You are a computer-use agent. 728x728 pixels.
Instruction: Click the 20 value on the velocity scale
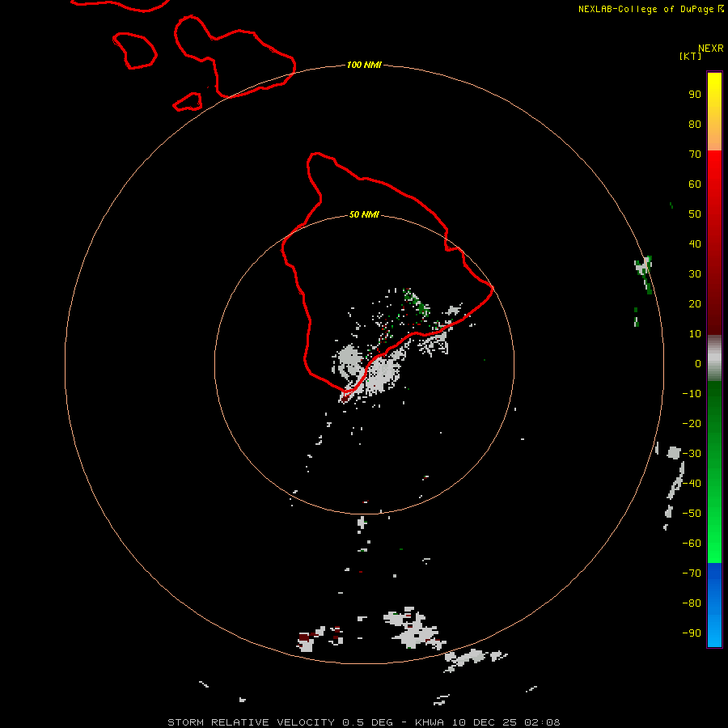(695, 303)
